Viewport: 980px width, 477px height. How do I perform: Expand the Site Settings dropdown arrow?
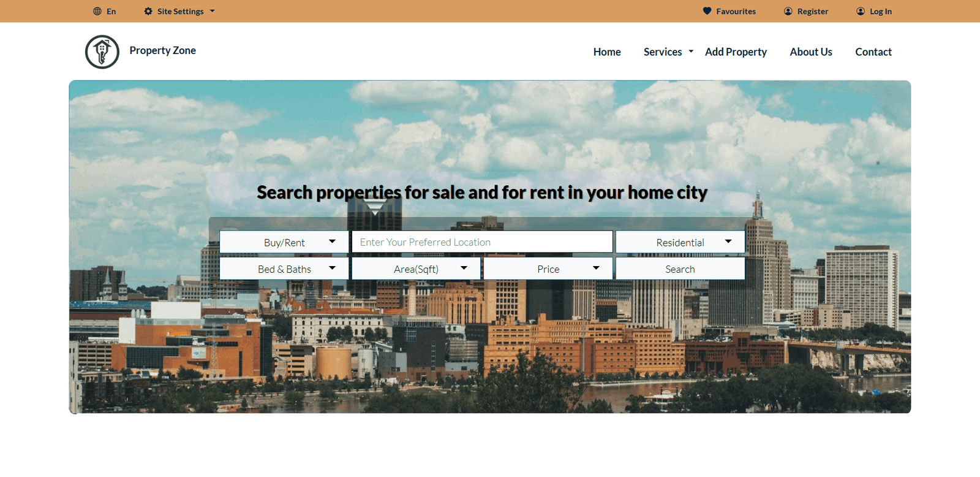tap(213, 11)
